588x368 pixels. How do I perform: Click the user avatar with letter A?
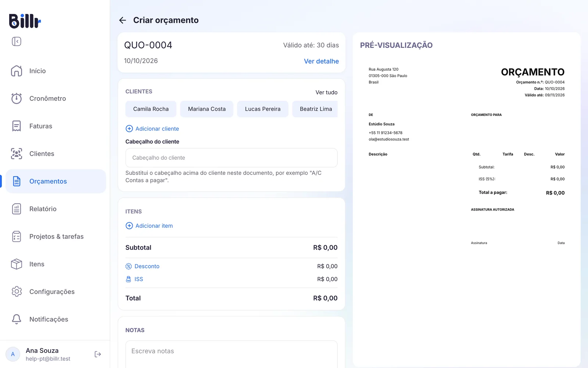point(13,354)
